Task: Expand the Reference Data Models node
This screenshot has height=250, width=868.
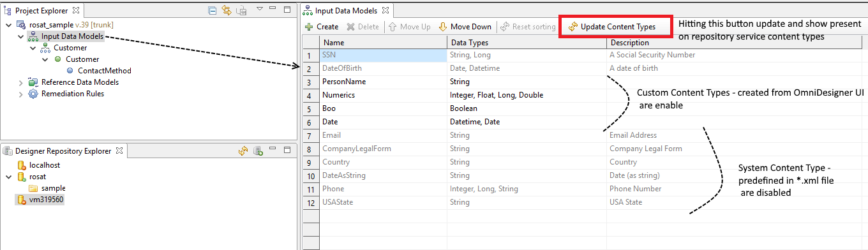Action: 20,82
